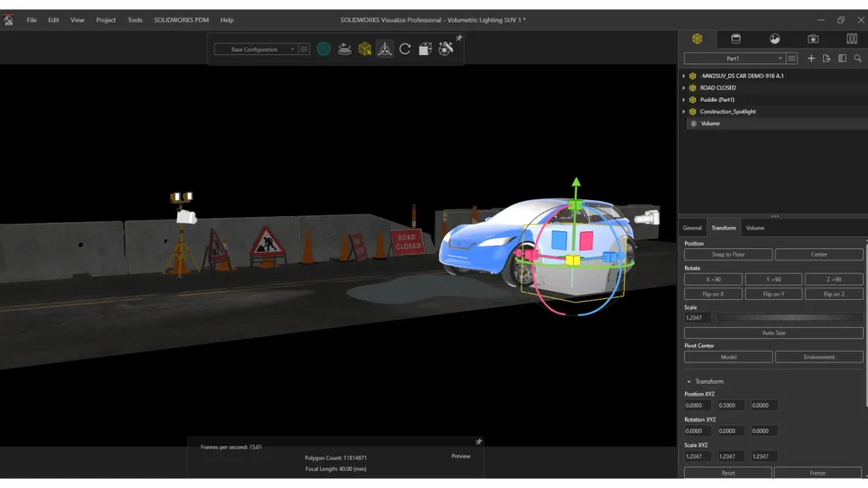This screenshot has height=488, width=868.
Task: Toggle the pin on the main toolbar
Action: [459, 37]
